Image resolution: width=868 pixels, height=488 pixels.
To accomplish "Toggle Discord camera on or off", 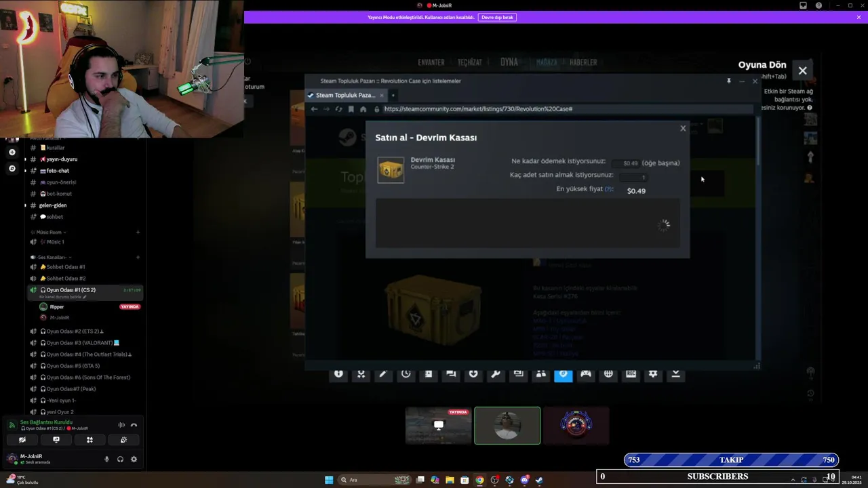I will [x=22, y=440].
